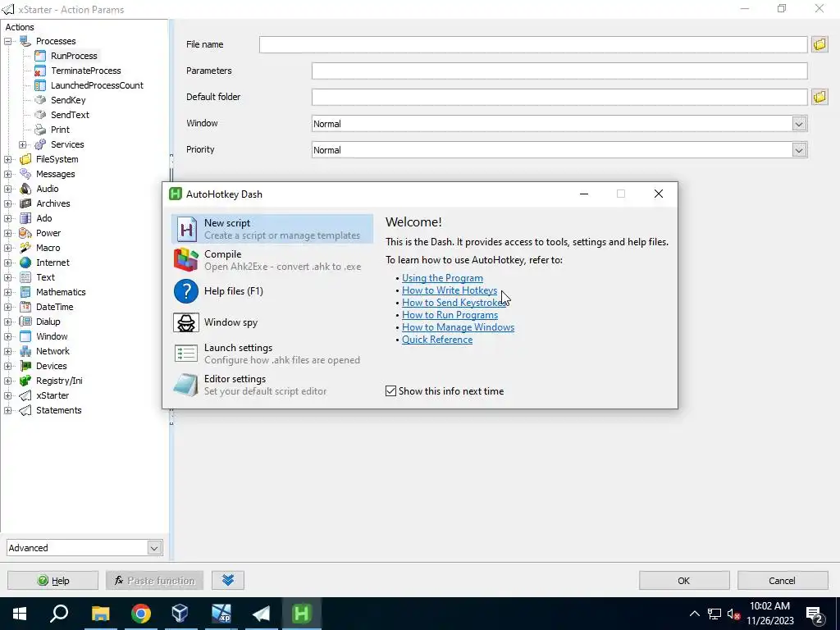Viewport: 840px width, 630px height.
Task: Close the AutoHotkey Dash window
Action: (659, 194)
